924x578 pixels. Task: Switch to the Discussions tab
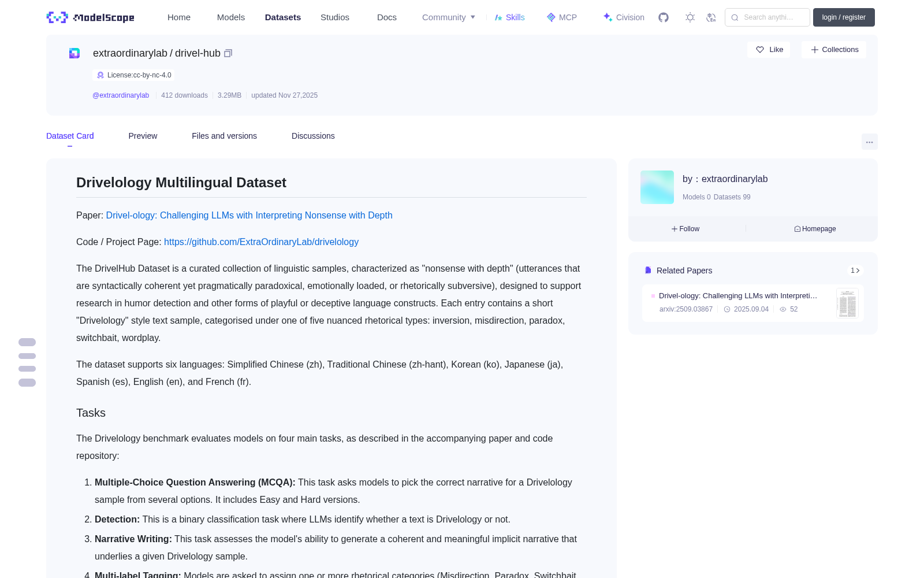coord(313,136)
